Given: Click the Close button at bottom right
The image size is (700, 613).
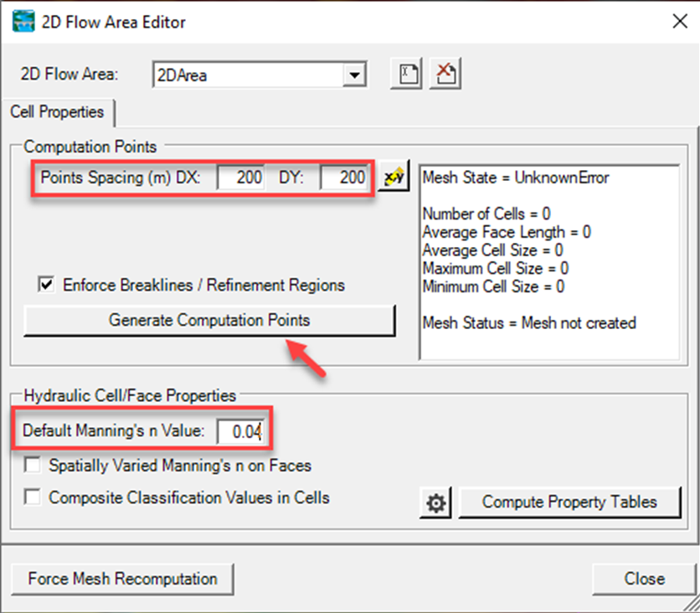Looking at the screenshot, I should tap(644, 579).
